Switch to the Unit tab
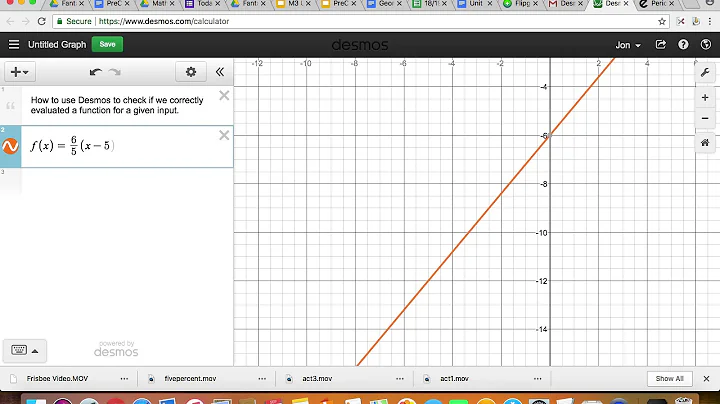 [475, 4]
